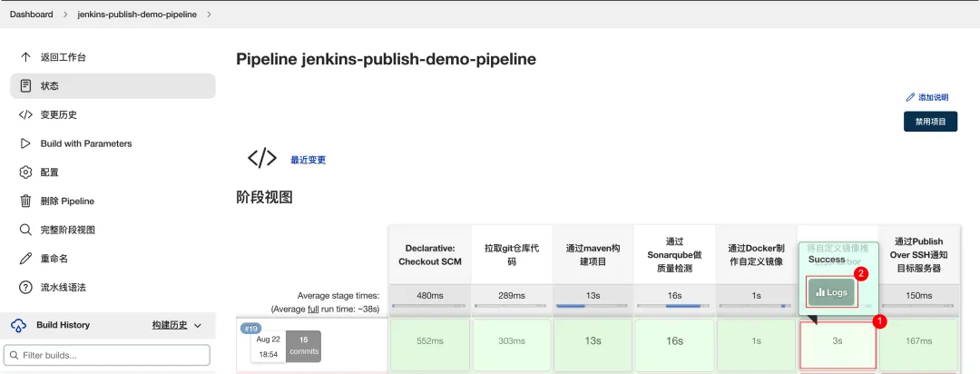Click the 1s Docker image cell of #19
980x374 pixels.
coord(756,345)
